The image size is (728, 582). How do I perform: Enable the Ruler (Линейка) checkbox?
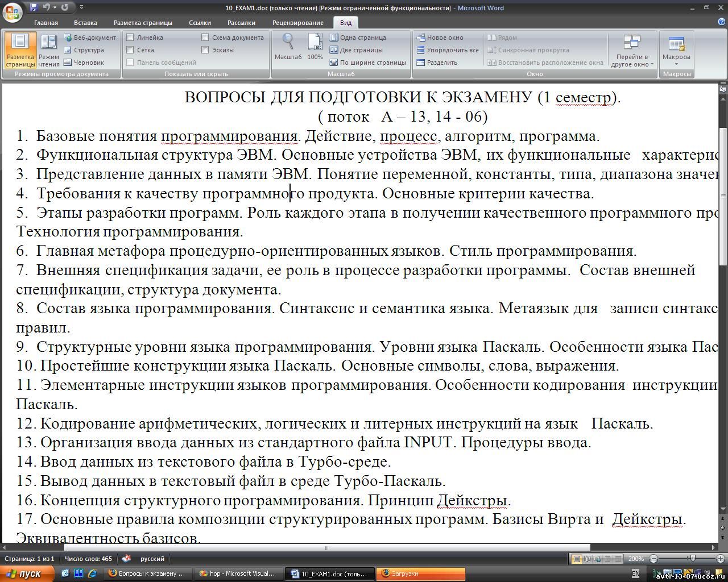coord(130,38)
